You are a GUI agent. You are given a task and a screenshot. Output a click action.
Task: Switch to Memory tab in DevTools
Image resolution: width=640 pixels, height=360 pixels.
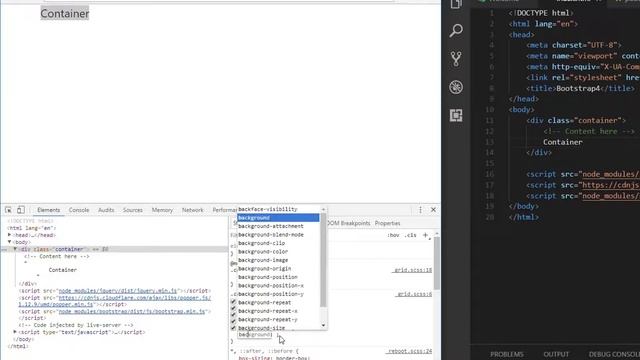[162, 210]
